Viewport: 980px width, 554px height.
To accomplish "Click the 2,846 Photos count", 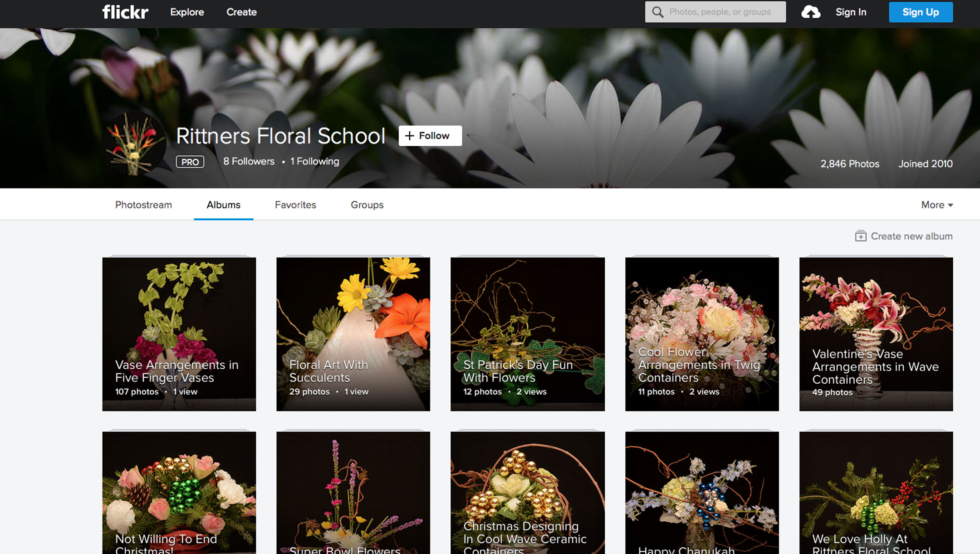I will tap(849, 164).
